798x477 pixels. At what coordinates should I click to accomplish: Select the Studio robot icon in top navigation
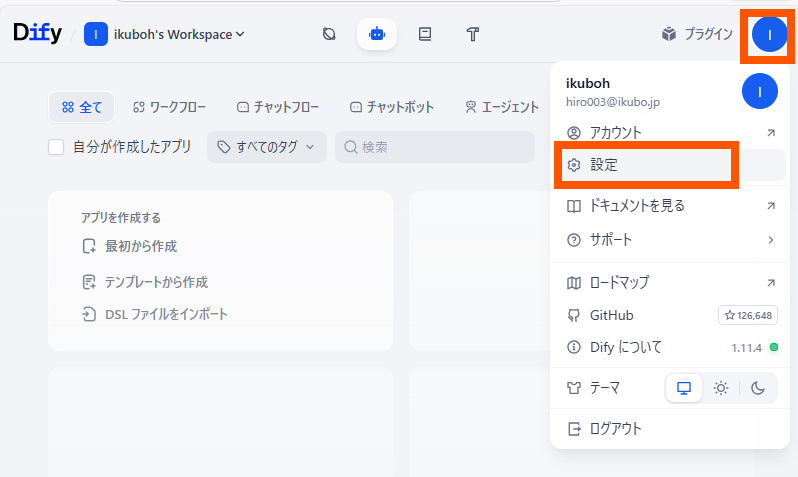click(377, 34)
